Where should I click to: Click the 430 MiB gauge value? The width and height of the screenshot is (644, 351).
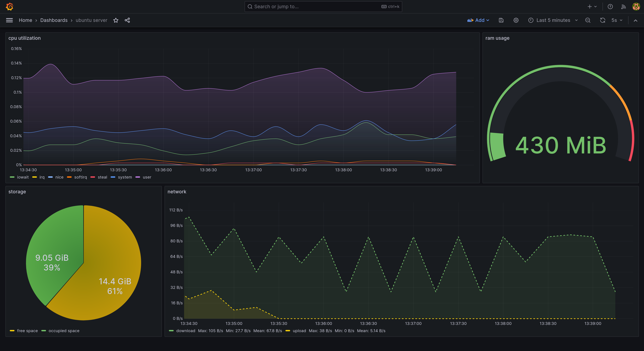coord(561,145)
